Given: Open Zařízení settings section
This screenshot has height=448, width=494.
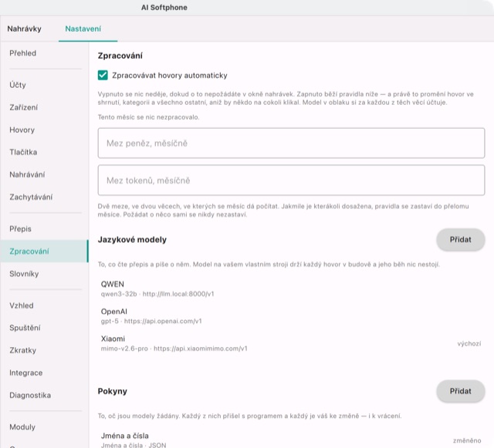Looking at the screenshot, I should tap(44, 107).
